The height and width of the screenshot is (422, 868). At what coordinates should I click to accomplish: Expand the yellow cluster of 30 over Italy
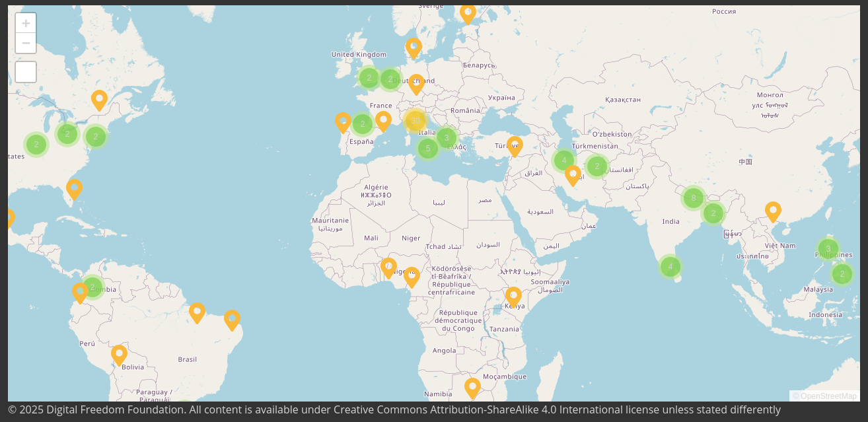(416, 122)
